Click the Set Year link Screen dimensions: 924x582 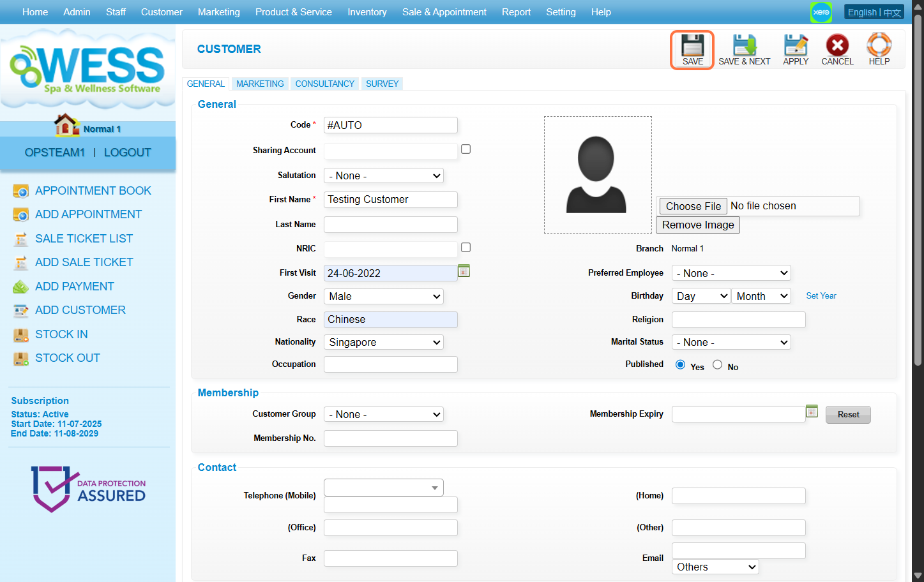click(x=821, y=296)
